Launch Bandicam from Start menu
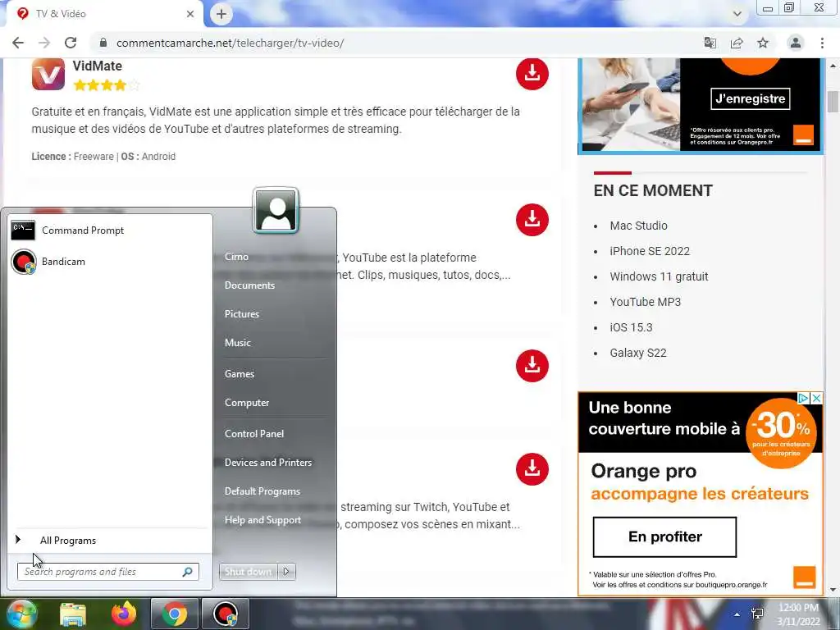This screenshot has width=840, height=630. coord(110,262)
